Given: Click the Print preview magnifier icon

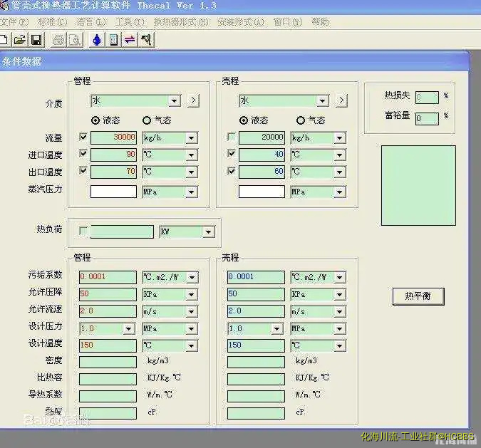Looking at the screenshot, I should (x=75, y=40).
